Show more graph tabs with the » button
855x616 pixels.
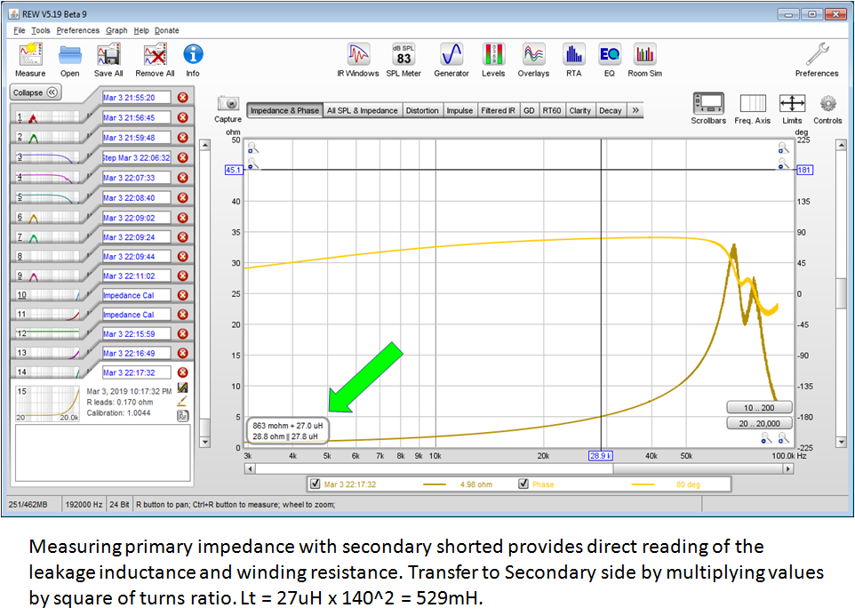[635, 110]
